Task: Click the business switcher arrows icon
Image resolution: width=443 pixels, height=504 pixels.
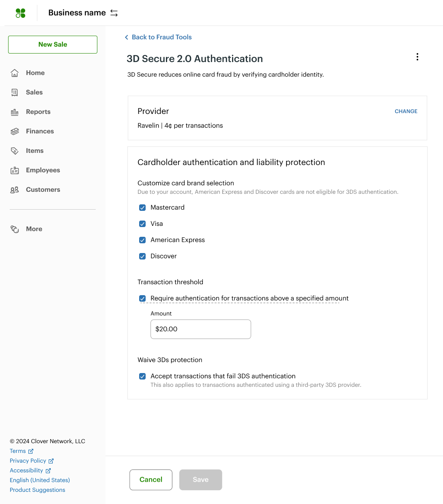Action: coord(113,13)
